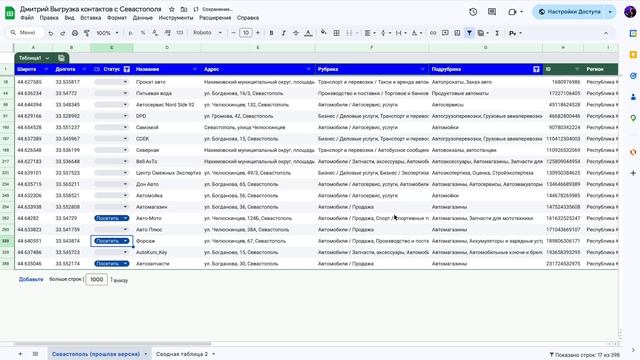This screenshot has width=640, height=360.
Task: Open the fill color picker
Action: point(324,33)
